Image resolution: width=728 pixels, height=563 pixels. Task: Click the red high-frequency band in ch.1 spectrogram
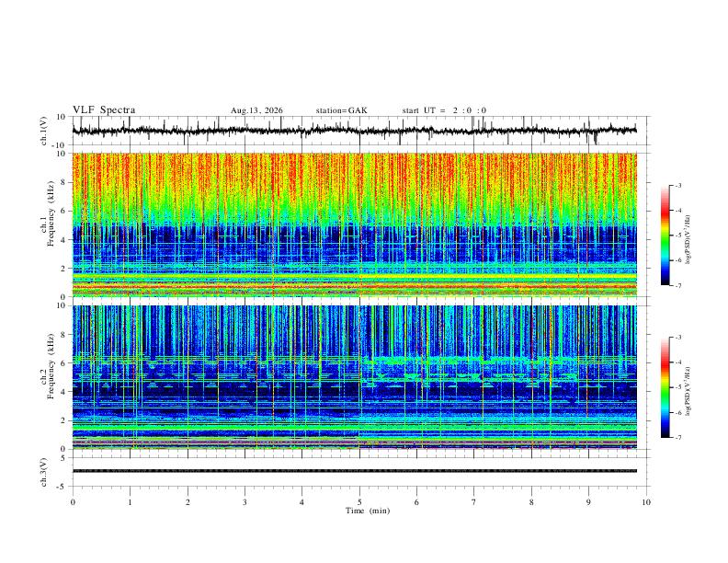point(355,178)
